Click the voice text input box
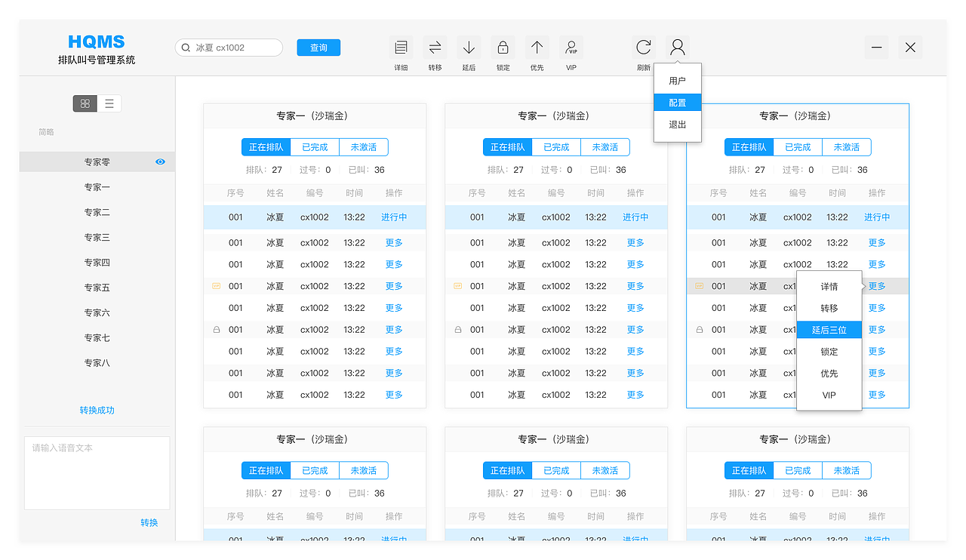Screen dimensions: 966x560 97,472
